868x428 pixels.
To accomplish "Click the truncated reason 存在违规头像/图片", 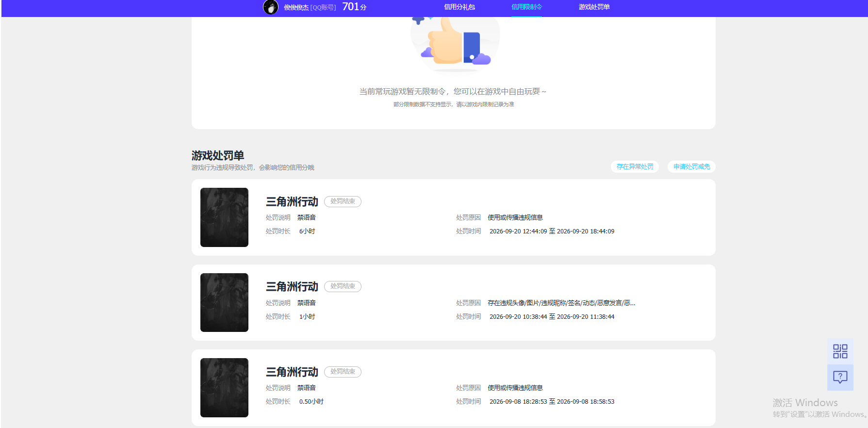I will (561, 303).
